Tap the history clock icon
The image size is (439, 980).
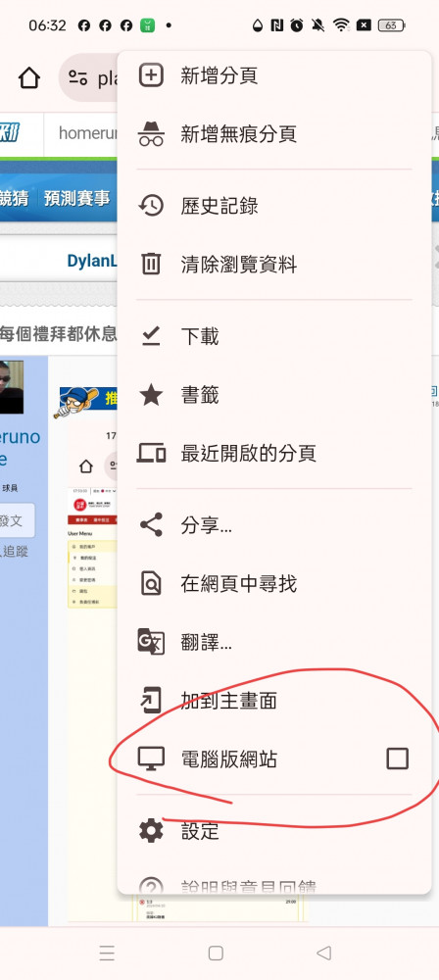click(151, 206)
